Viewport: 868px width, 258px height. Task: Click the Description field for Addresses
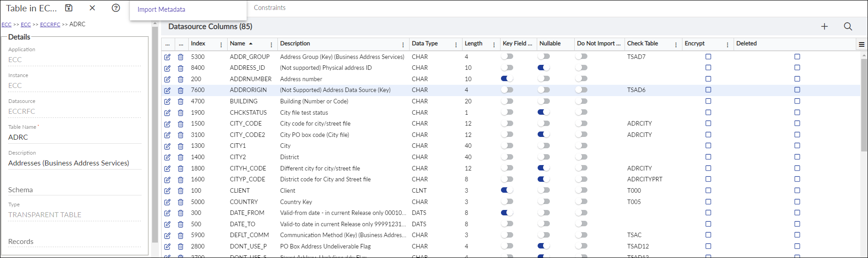pyautogui.click(x=75, y=163)
